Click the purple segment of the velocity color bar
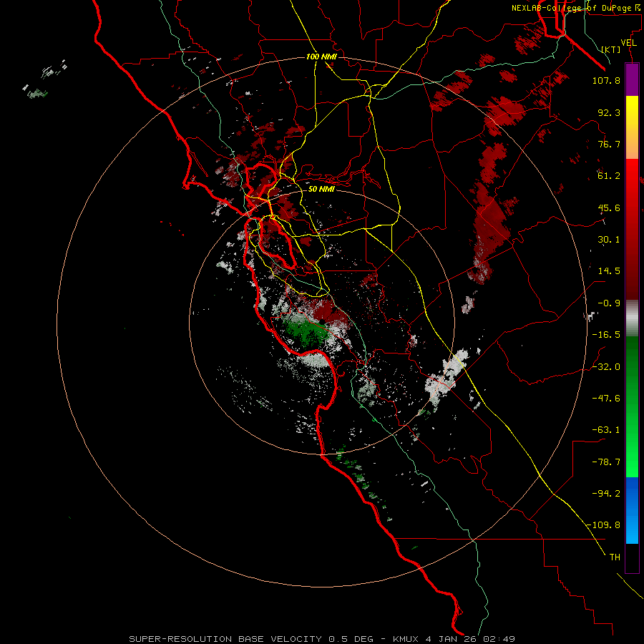644x644 pixels. coord(632,79)
